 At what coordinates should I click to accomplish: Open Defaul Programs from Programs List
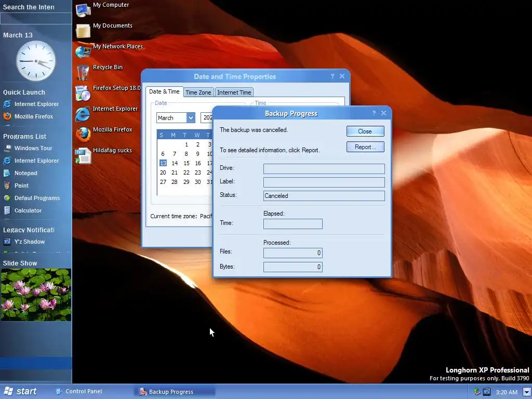[x=32, y=198]
